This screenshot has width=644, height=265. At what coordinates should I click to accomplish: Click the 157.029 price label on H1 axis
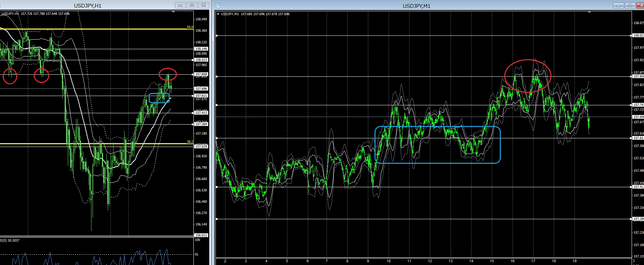coord(201,147)
